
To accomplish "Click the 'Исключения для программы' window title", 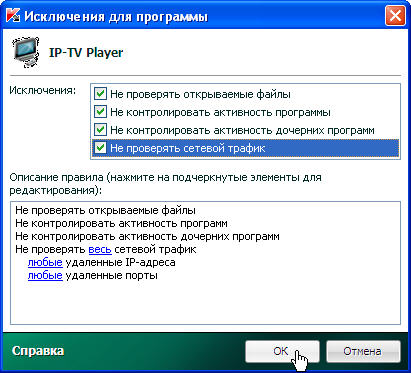I will pos(116,17).
